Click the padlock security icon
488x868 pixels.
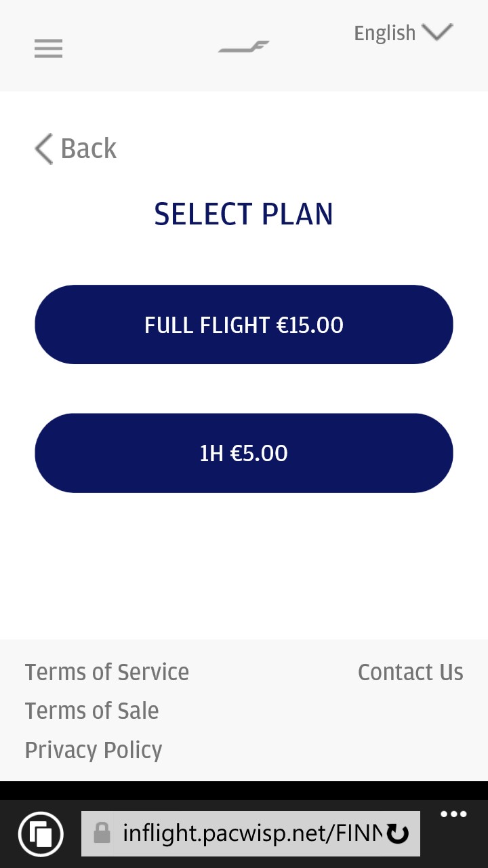coord(102,833)
